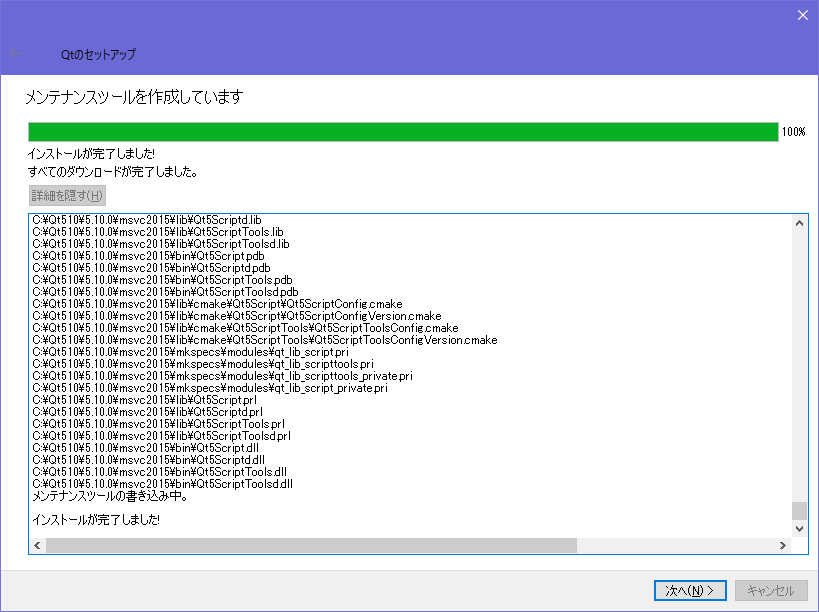Click the 次へ(N) > button
This screenshot has height=612, width=819.
coord(690,591)
